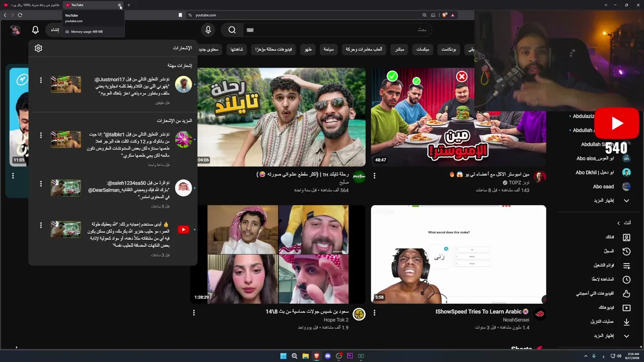Open options for the @talbkr1 comment notification
This screenshot has width=644, height=362.
click(41, 136)
